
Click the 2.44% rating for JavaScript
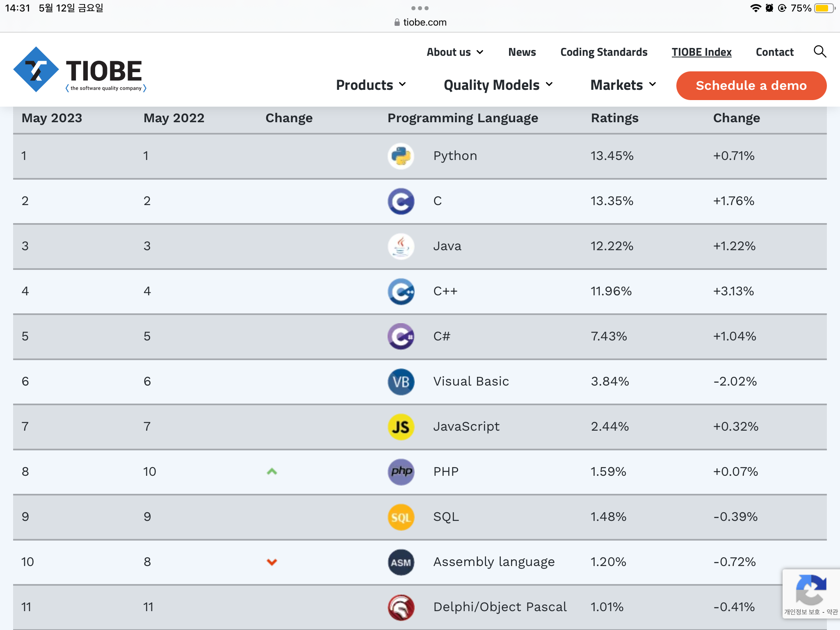coord(610,427)
